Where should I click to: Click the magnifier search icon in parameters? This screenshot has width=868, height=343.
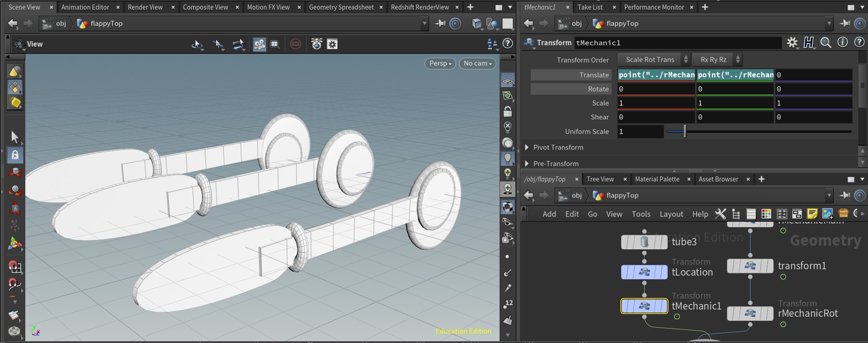[x=826, y=43]
